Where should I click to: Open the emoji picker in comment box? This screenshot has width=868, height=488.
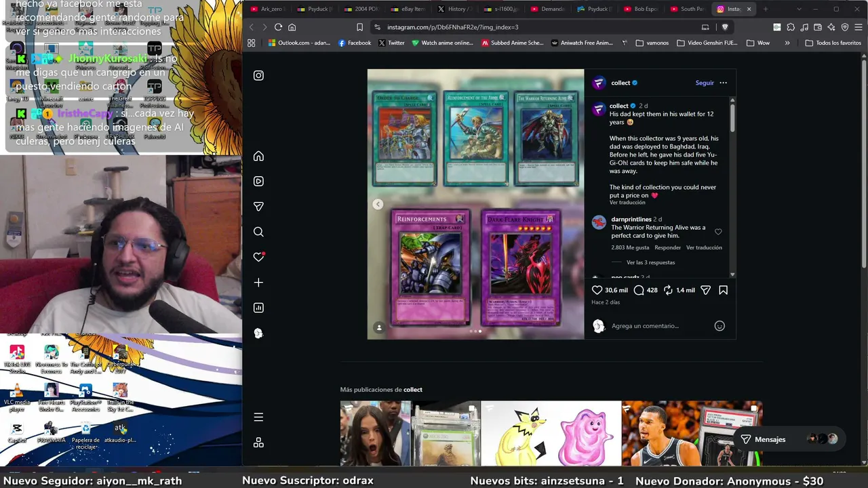[719, 326]
